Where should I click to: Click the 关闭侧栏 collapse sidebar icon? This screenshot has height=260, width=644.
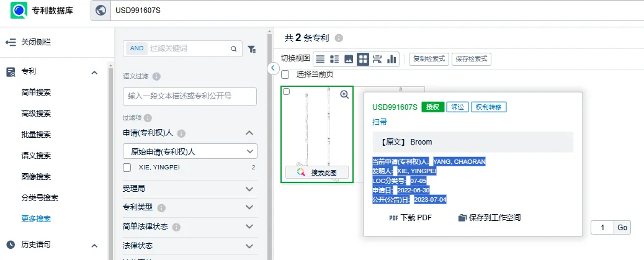click(11, 42)
